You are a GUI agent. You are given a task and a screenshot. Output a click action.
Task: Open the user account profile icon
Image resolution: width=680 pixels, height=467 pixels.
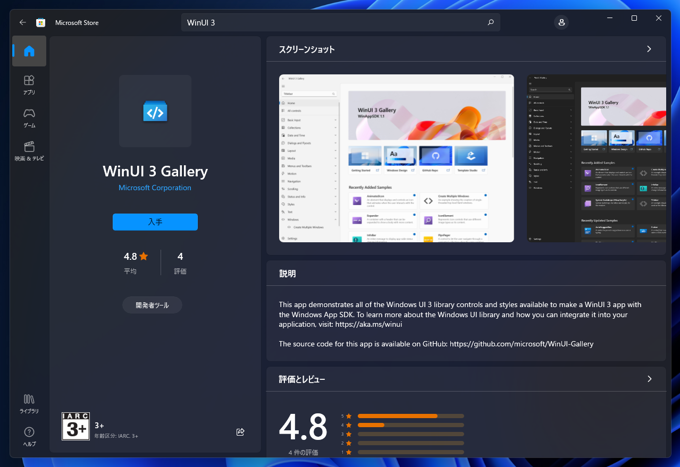(x=561, y=22)
